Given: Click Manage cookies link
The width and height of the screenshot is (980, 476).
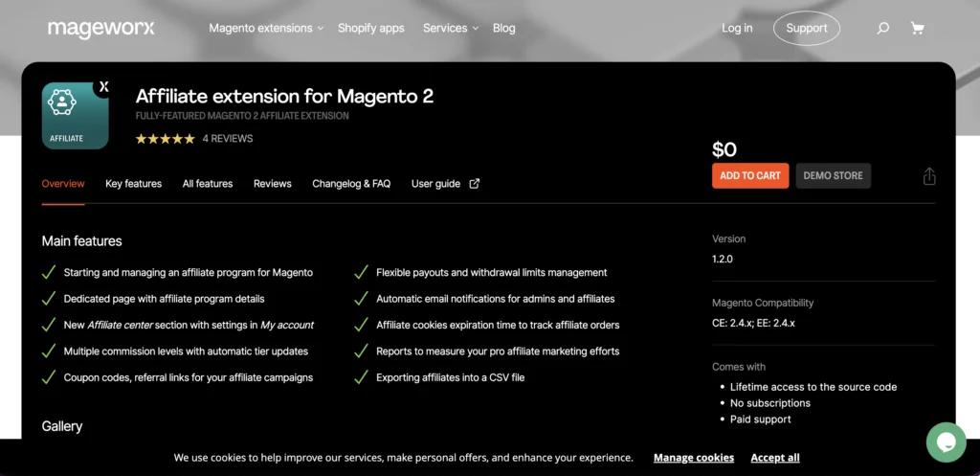Looking at the screenshot, I should click(694, 458).
